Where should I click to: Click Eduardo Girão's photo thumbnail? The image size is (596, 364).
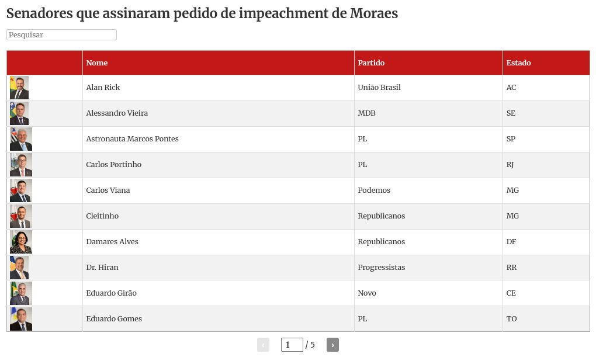coord(21,293)
